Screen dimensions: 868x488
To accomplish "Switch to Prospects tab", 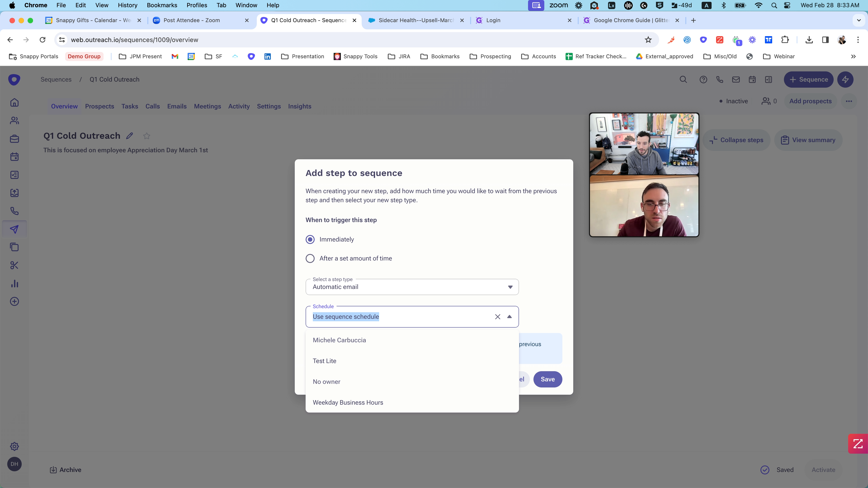I will 99,106.
